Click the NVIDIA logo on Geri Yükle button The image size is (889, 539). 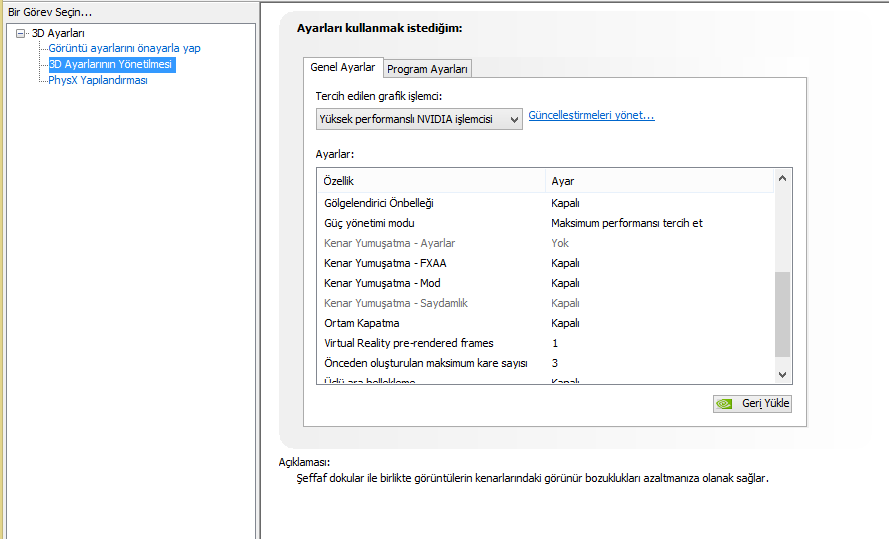pos(725,404)
